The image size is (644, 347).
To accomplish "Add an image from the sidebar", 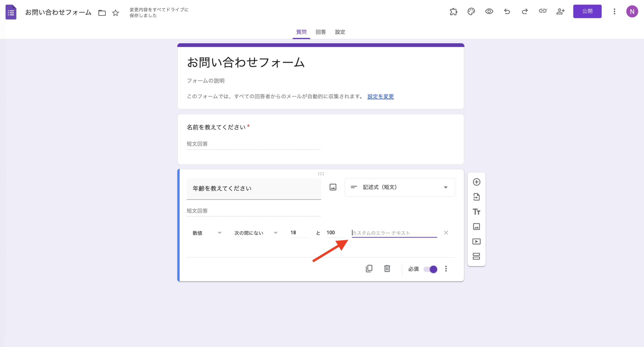I will [x=476, y=227].
